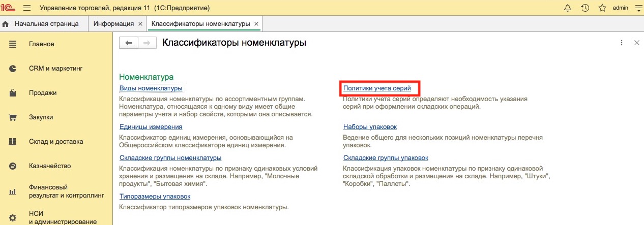Viewport: 644px width, 225px height.
Task: Click the Закупки cart icon
Action: (13, 117)
